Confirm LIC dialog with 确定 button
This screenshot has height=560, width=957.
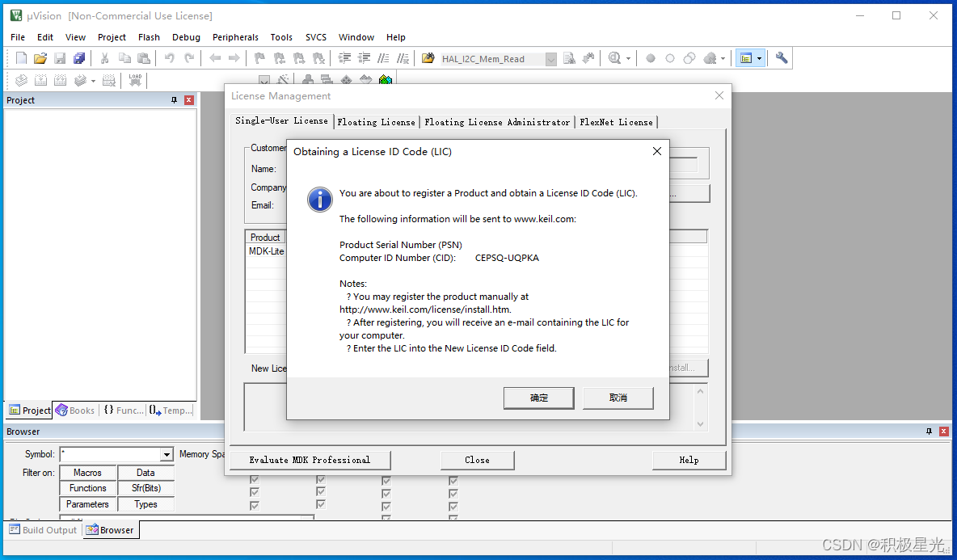(539, 398)
